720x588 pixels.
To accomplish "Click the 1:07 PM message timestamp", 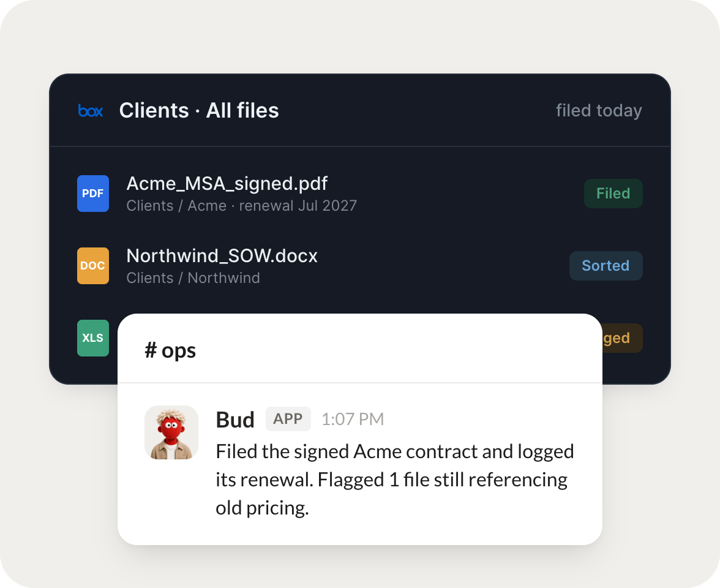I will 352,419.
